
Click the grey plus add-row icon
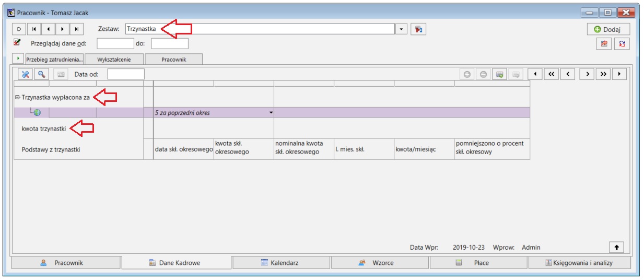[x=467, y=74]
